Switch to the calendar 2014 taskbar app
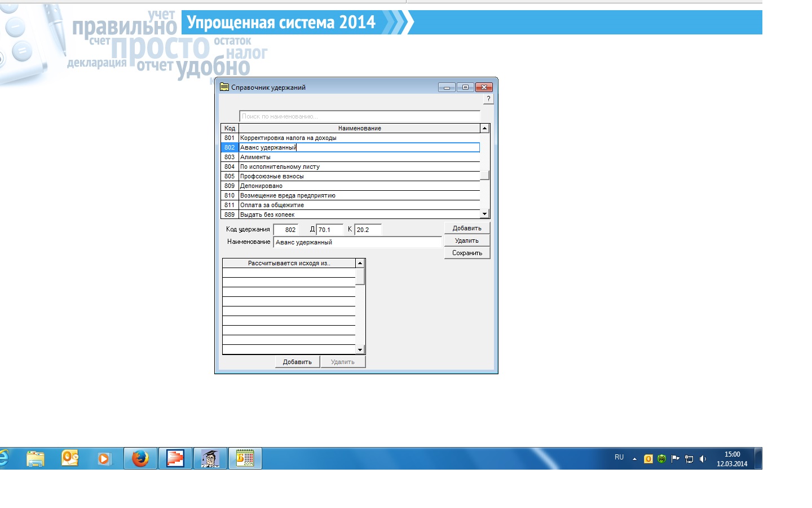This screenshot has width=812, height=508. [x=245, y=458]
